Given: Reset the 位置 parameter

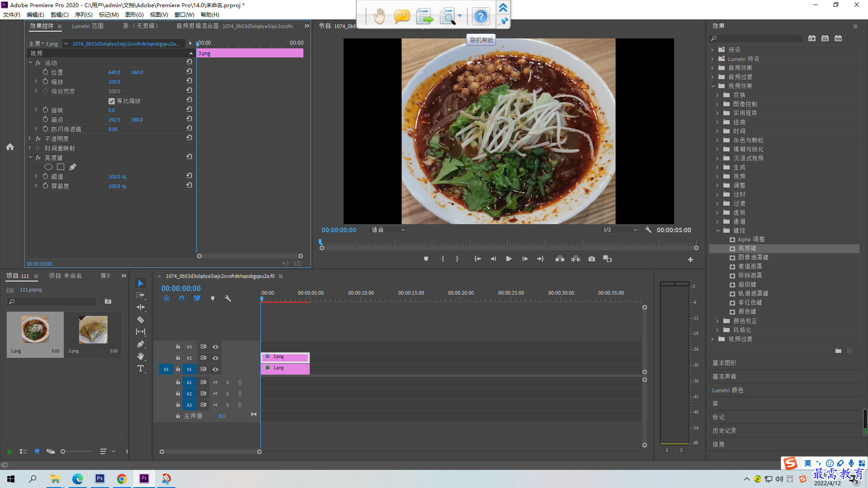Looking at the screenshot, I should click(x=189, y=71).
